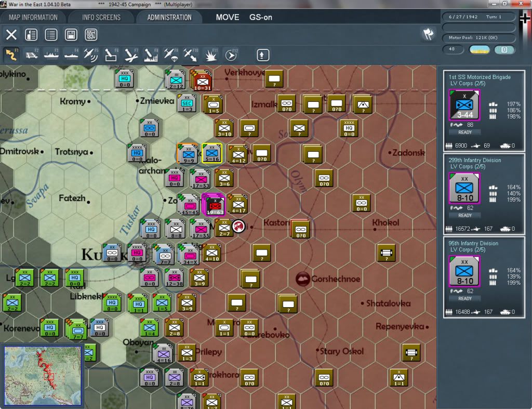The width and height of the screenshot is (532, 409).
Task: Select the Bomb city (F8) tool
Action: (151, 55)
